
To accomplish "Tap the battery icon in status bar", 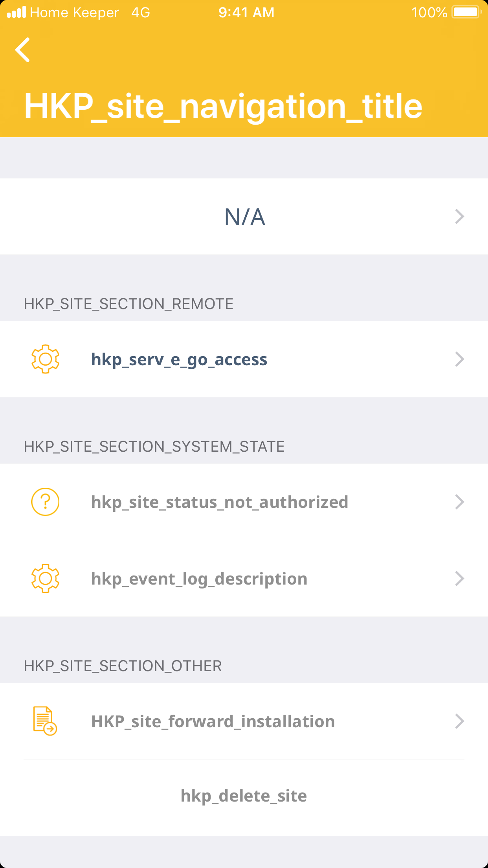I will 466,12.
